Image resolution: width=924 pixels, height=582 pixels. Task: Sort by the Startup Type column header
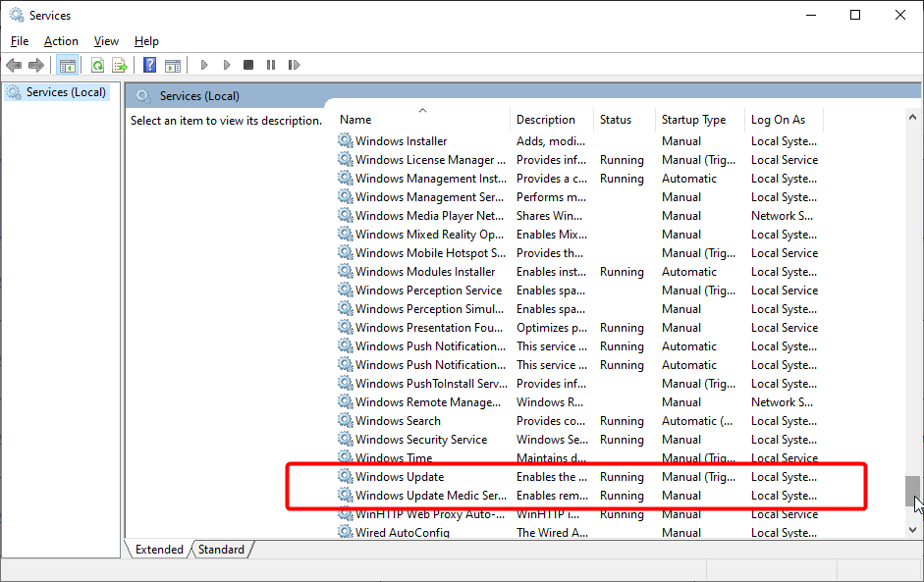(700, 120)
